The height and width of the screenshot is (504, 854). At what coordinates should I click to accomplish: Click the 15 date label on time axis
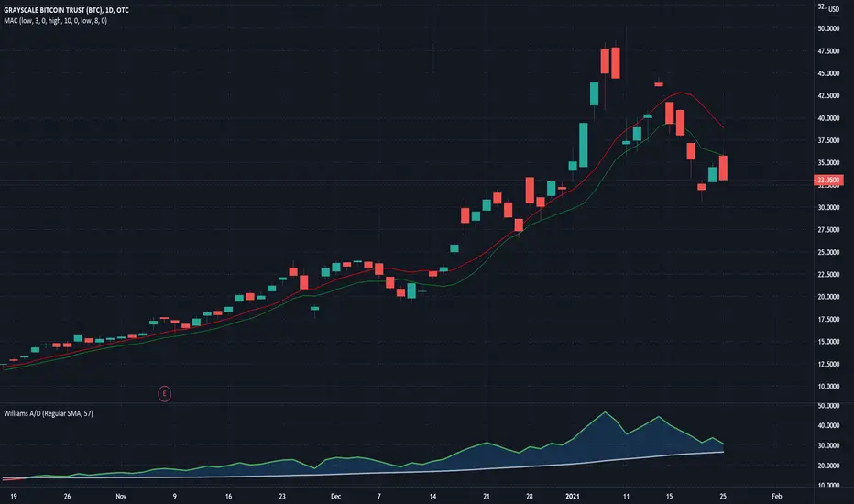click(x=670, y=496)
